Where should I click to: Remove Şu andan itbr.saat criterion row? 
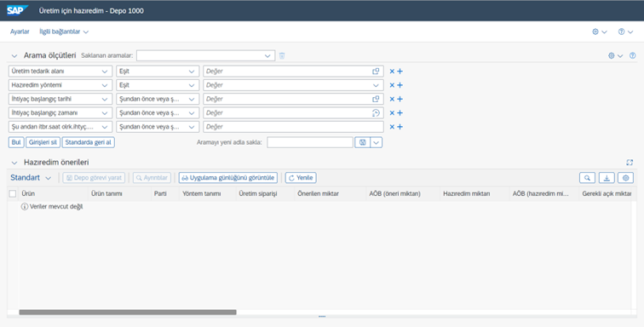coord(392,127)
